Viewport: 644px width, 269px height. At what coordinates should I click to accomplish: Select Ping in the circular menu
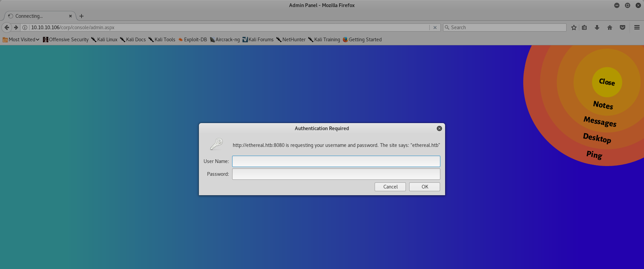point(594,154)
